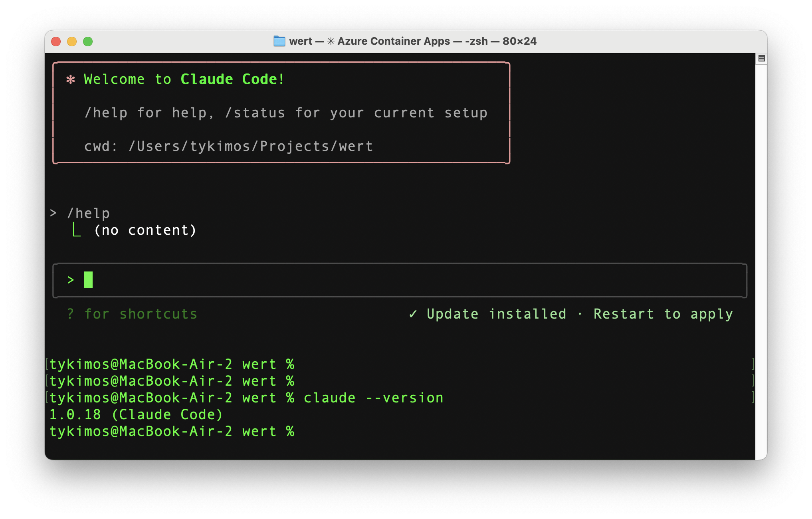Close the terminal window with red button
Image resolution: width=812 pixels, height=519 pixels.
click(x=56, y=42)
